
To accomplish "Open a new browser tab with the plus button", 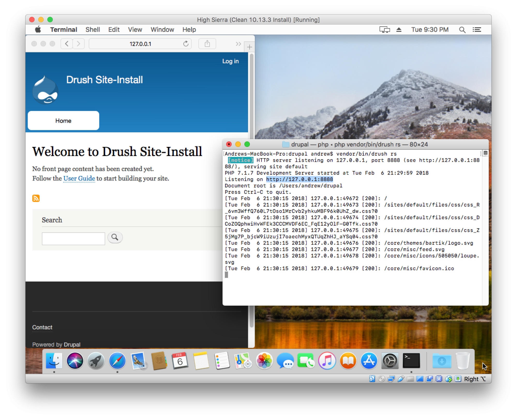I will coord(249,47).
